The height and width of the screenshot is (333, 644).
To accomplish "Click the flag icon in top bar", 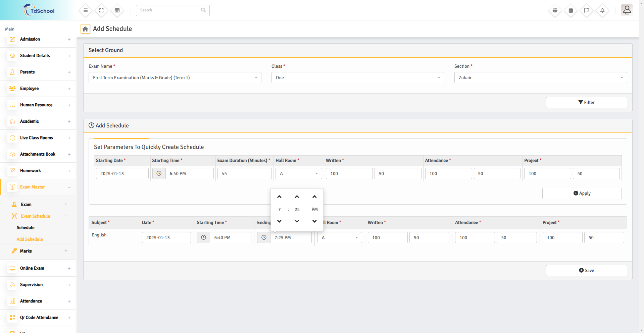I will click(587, 10).
